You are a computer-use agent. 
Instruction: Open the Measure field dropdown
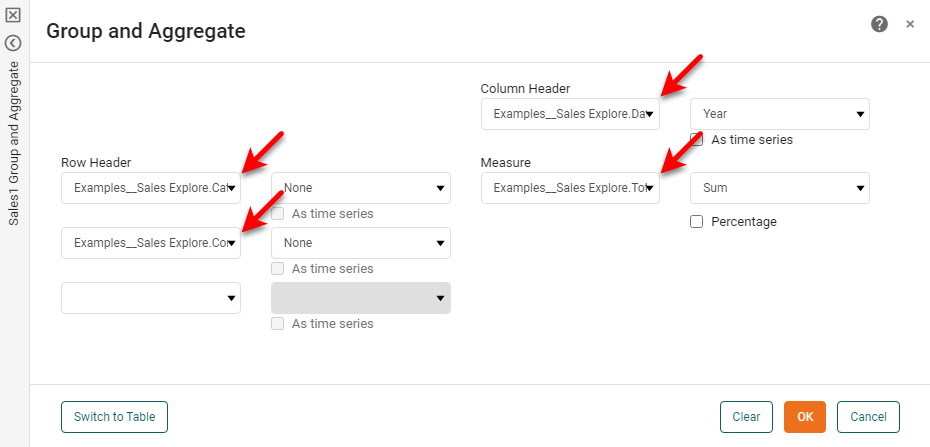click(x=570, y=188)
